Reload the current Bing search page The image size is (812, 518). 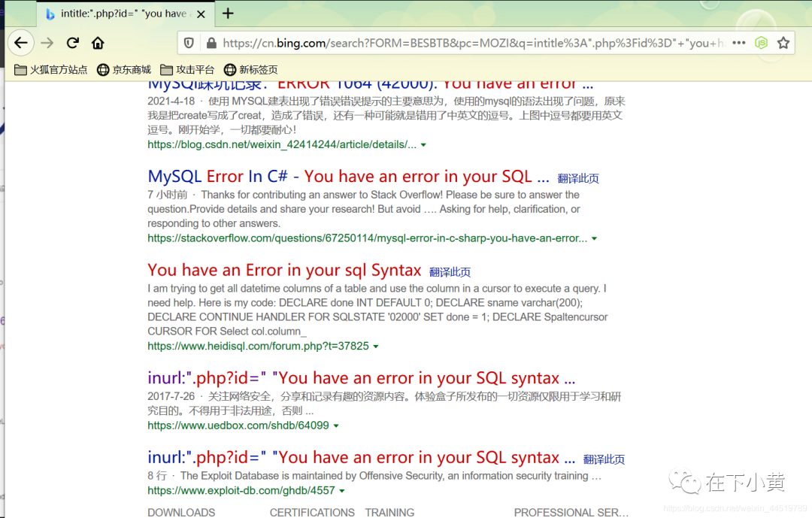click(x=72, y=43)
